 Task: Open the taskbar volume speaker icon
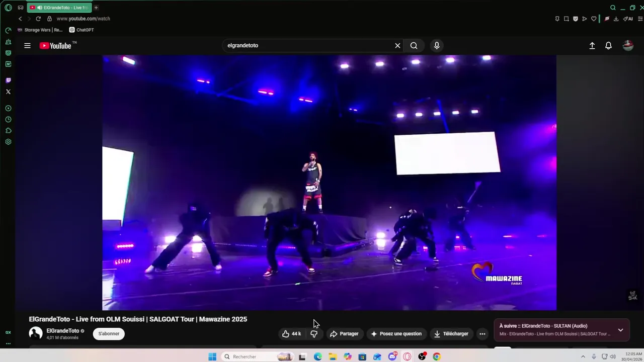point(613,356)
